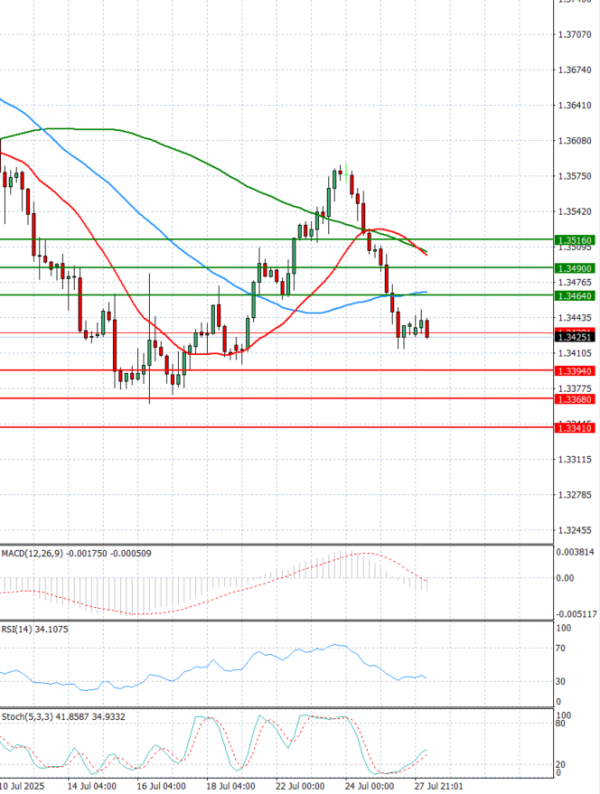
Task: Click the 1.32785 price axis value
Action: [x=575, y=495]
